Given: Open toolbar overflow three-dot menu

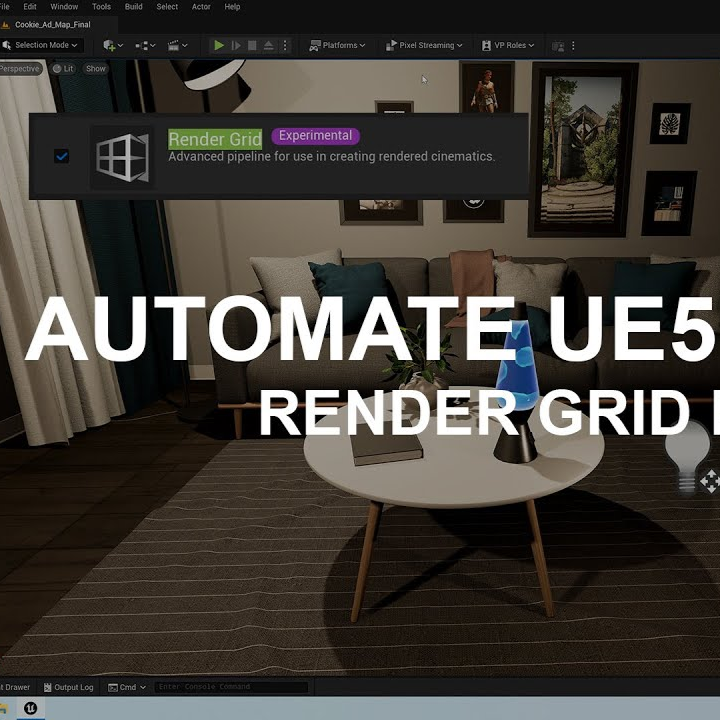Looking at the screenshot, I should click(573, 46).
